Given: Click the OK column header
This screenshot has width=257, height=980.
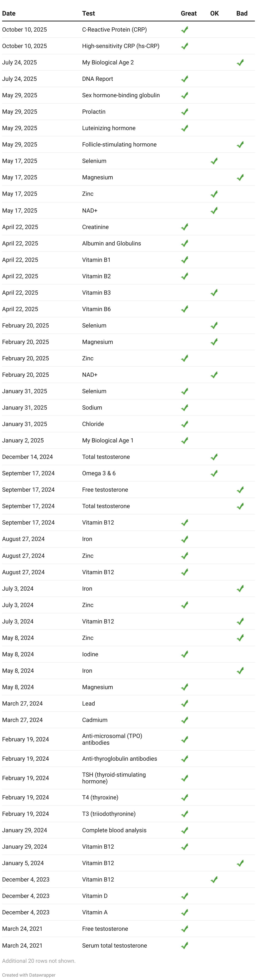Looking at the screenshot, I should 214,13.
